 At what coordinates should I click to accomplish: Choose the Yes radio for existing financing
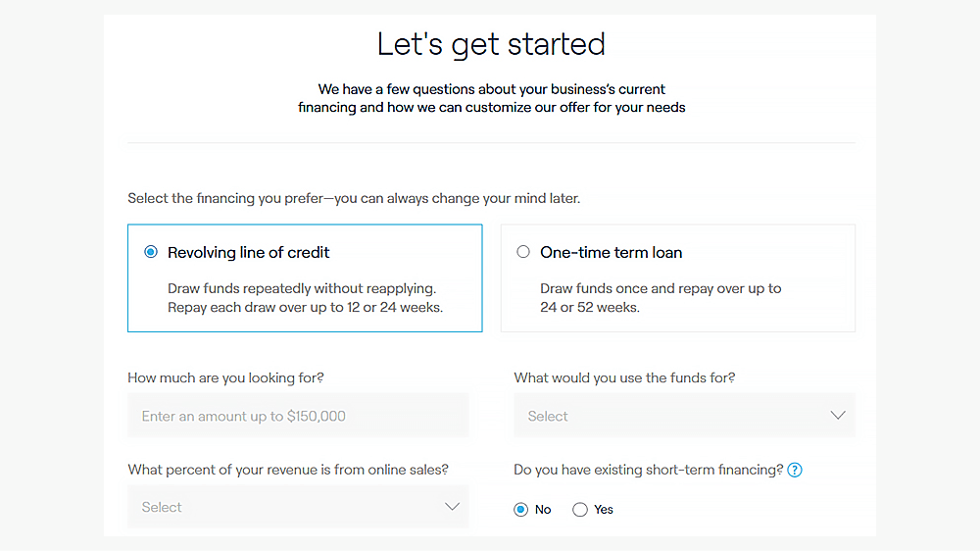click(x=580, y=510)
